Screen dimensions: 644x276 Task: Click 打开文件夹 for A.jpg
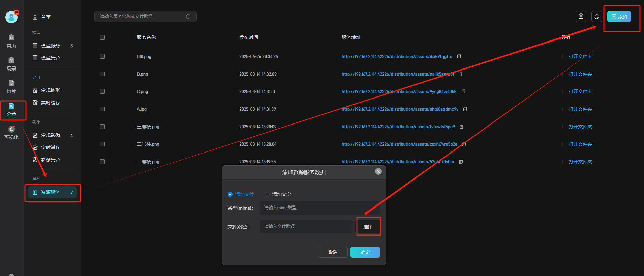[580, 109]
